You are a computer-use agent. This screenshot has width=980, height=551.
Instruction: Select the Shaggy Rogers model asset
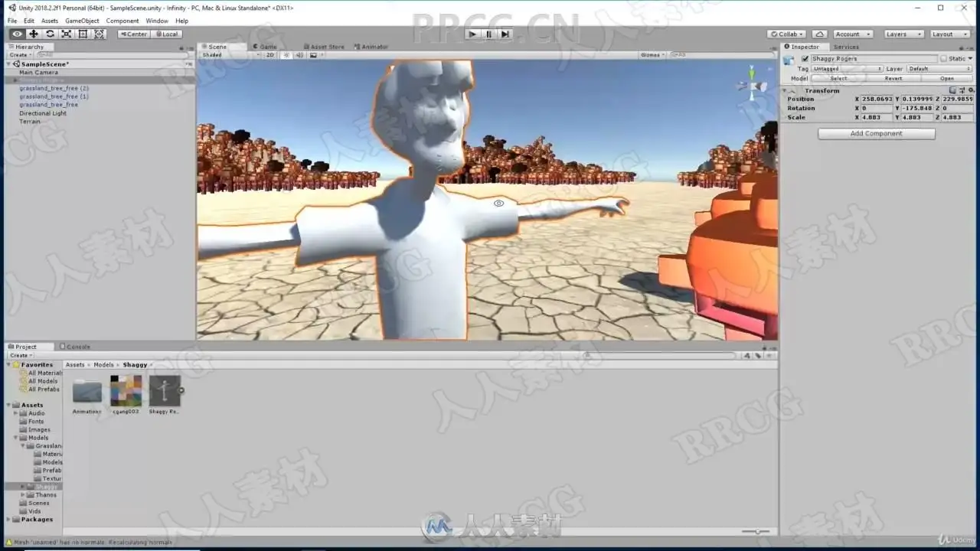pyautogui.click(x=165, y=390)
